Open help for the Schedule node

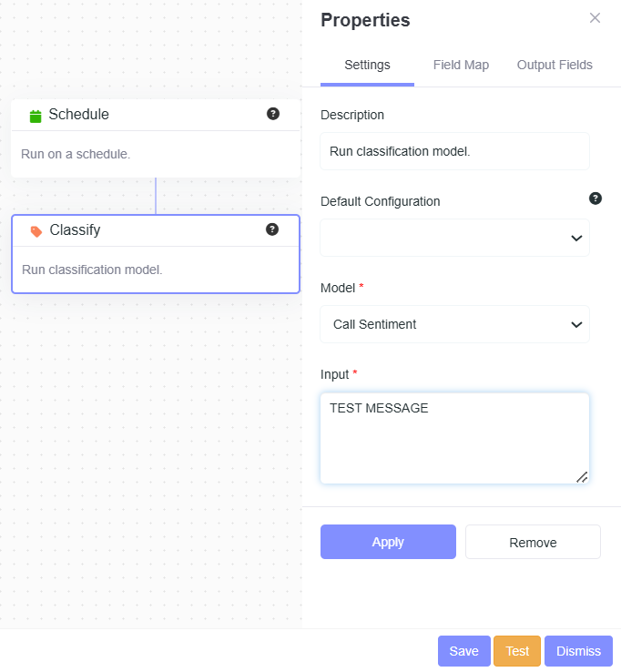click(272, 114)
